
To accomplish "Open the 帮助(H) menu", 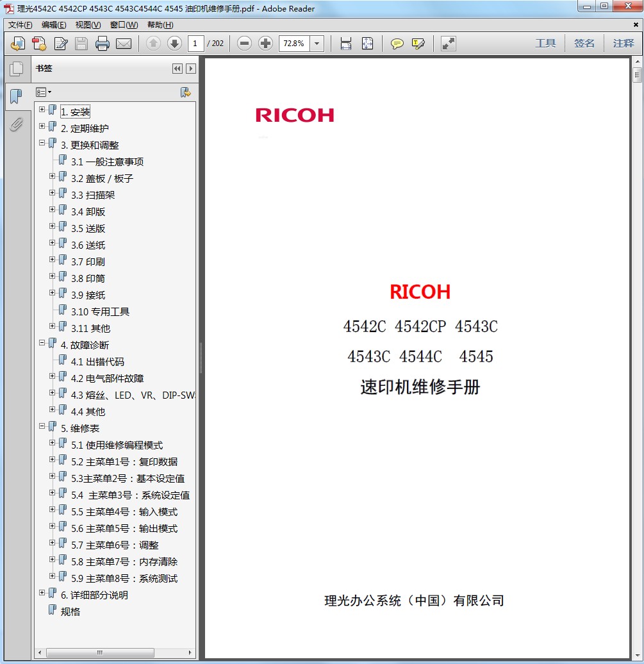I will coord(160,25).
